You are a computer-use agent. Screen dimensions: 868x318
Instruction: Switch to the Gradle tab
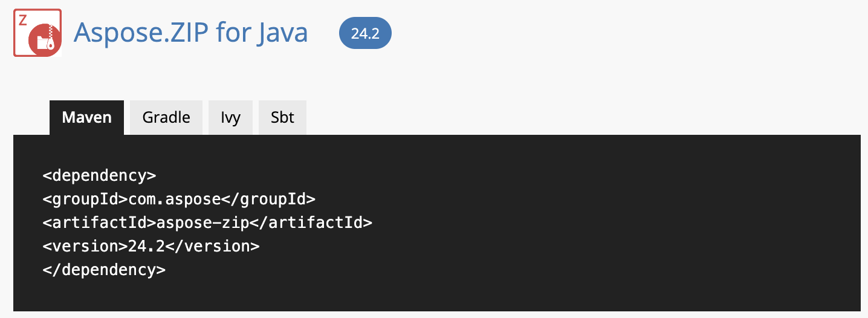pyautogui.click(x=166, y=117)
